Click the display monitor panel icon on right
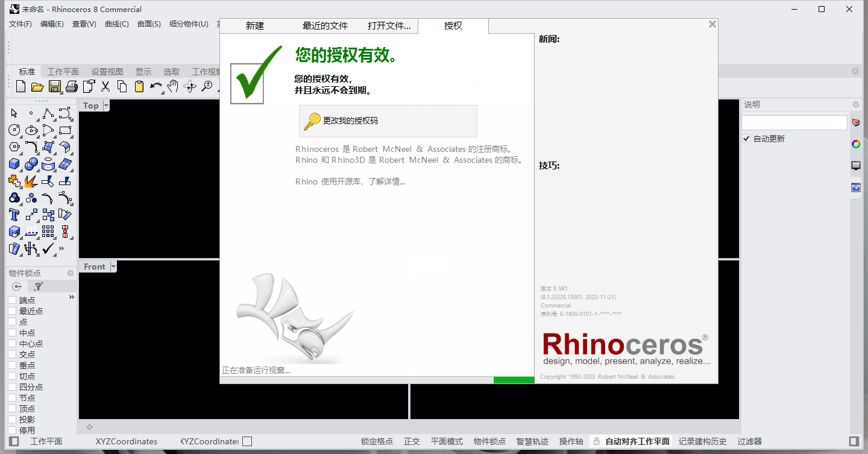This screenshot has width=868, height=454. tap(856, 166)
